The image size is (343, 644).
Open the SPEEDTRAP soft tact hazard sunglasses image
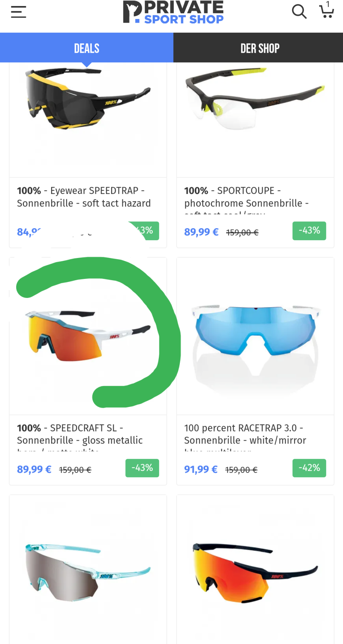[87, 101]
